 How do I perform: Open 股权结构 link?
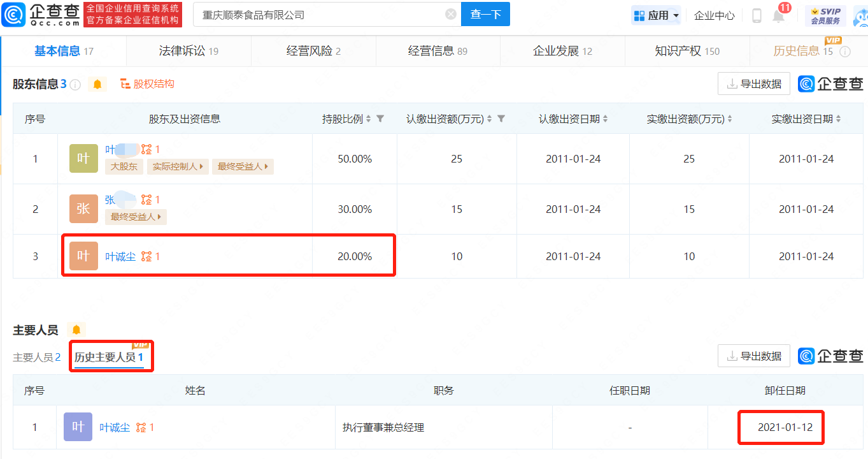pos(147,84)
